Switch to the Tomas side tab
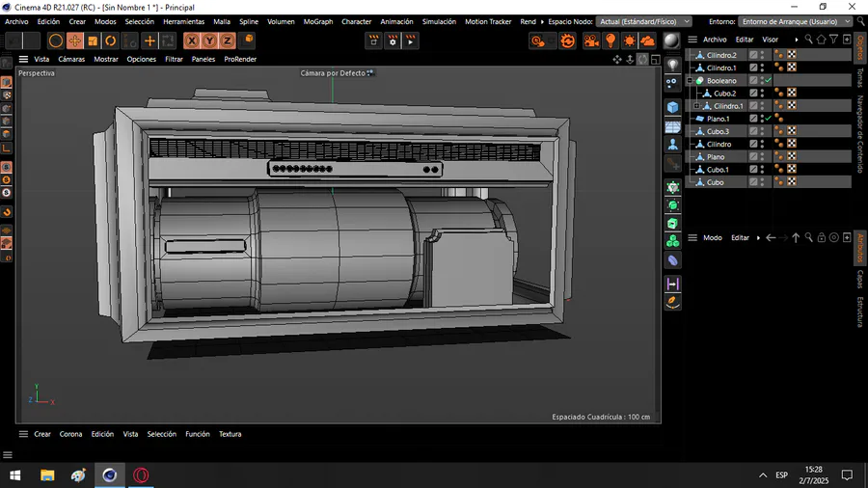This screenshot has width=868, height=488. click(859, 78)
